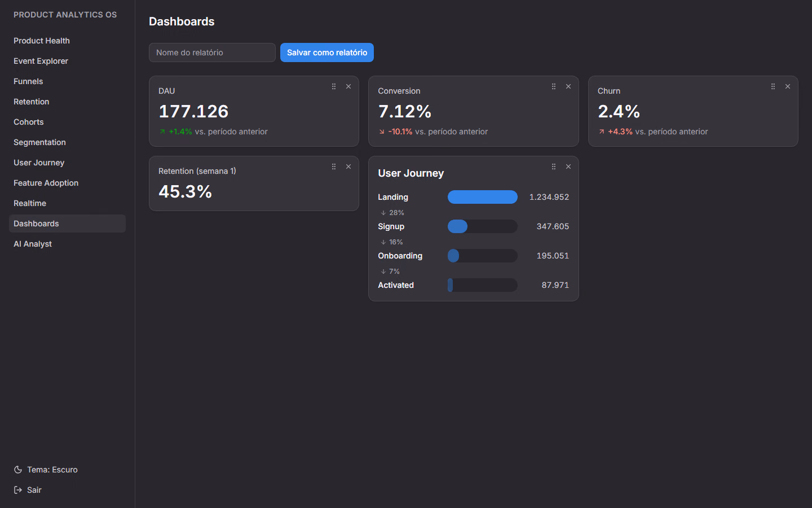
Task: Close the Conversion card
Action: 568,86
